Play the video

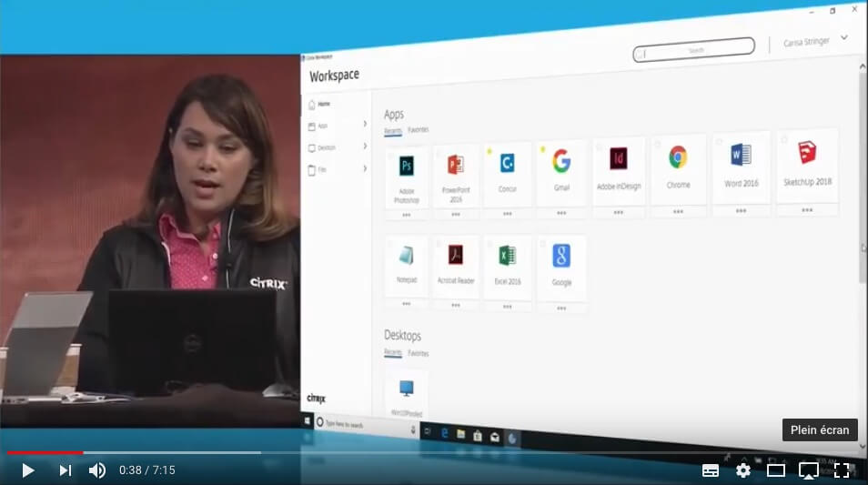click(x=28, y=470)
